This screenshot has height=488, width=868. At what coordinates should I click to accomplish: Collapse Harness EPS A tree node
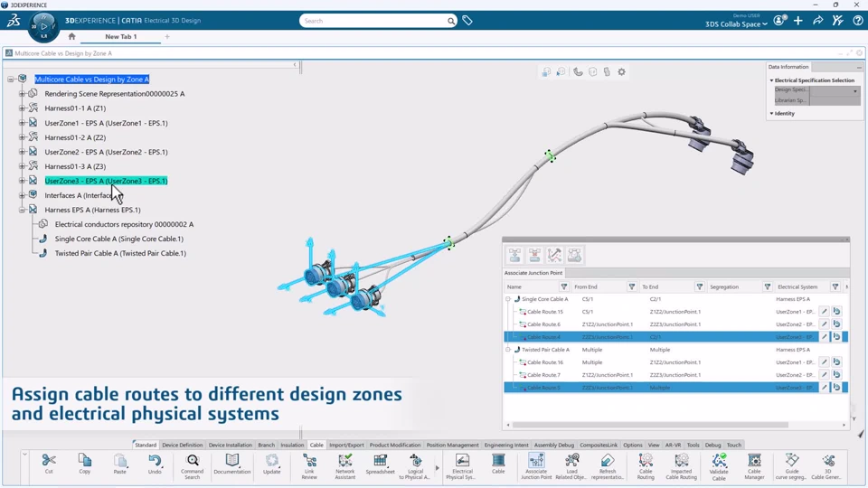[22, 210]
